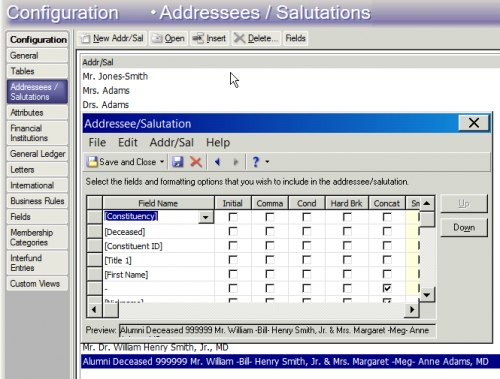Click the red X delete icon in dialog toolbar
Screen dimensions: 500x379
(196, 162)
